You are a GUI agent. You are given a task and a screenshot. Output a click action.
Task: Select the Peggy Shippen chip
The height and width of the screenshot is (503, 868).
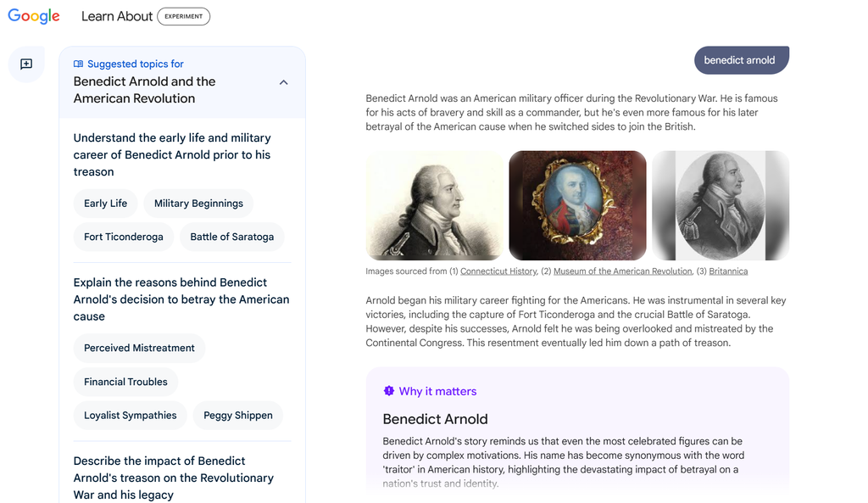pos(238,416)
